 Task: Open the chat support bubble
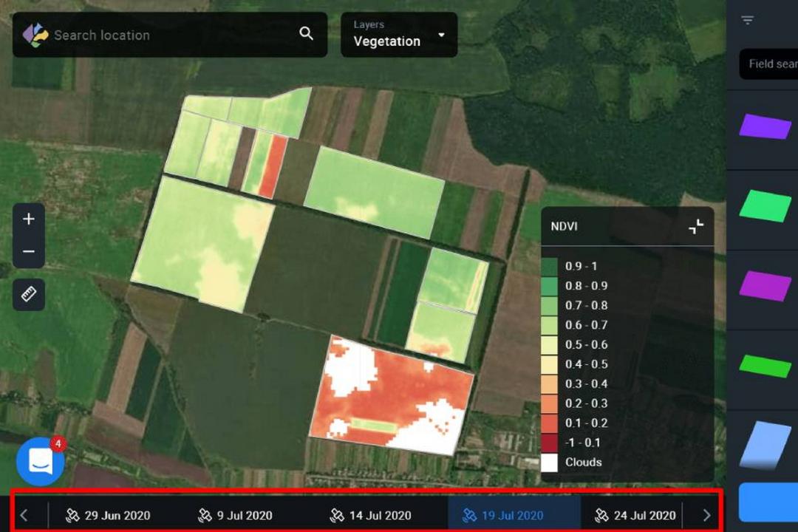point(40,461)
